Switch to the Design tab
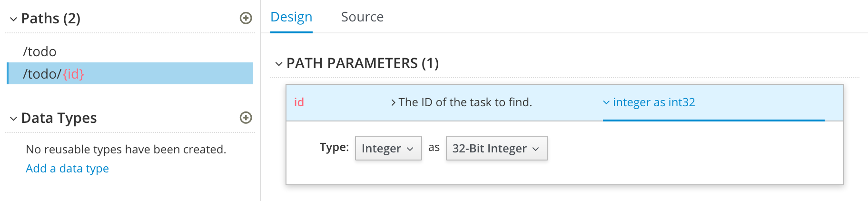 tap(291, 17)
